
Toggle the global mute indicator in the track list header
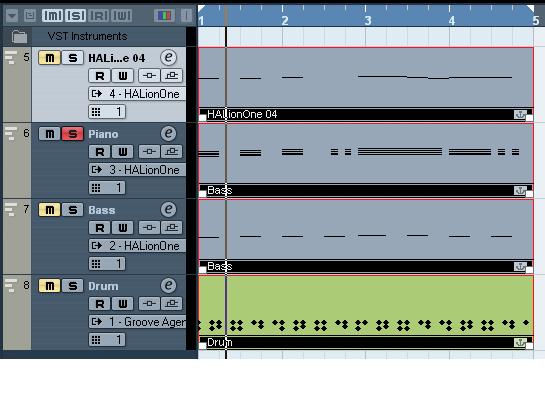52,15
